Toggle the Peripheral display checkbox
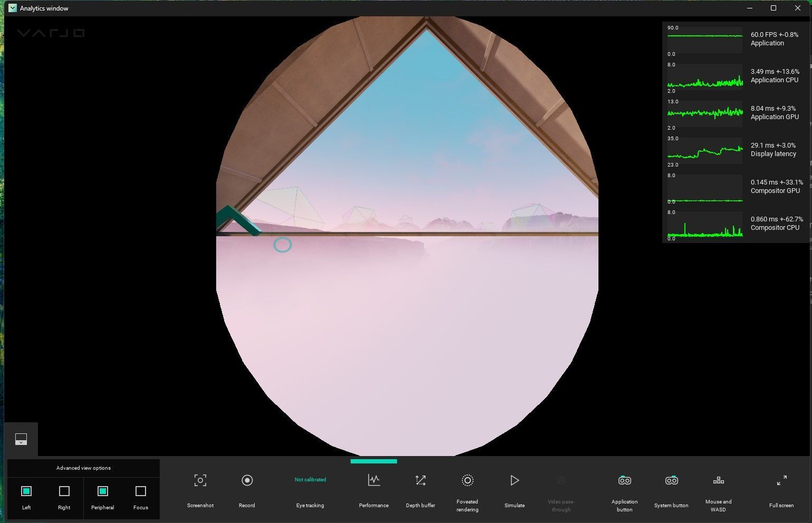 coord(103,491)
